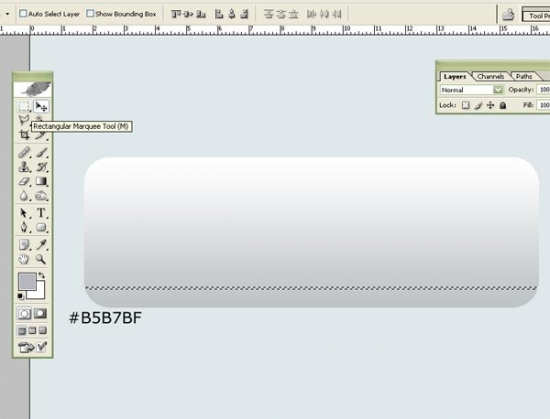
Task: Select the Zoom magnifier tool
Action: tap(41, 259)
